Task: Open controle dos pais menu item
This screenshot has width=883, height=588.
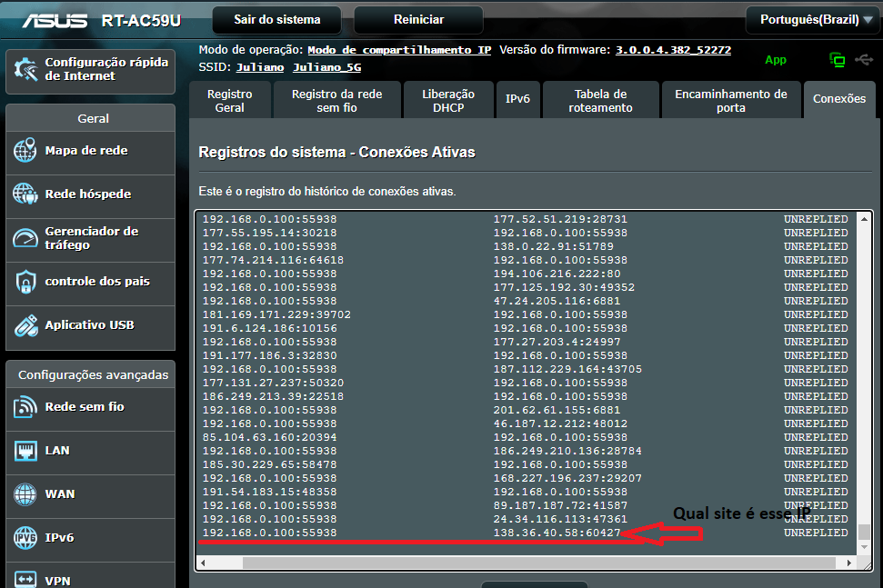Action: 91,284
